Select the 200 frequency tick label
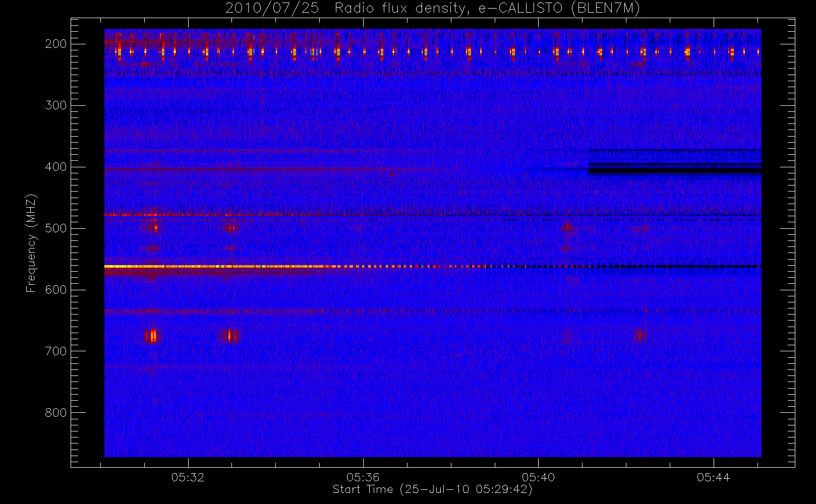 click(56, 44)
